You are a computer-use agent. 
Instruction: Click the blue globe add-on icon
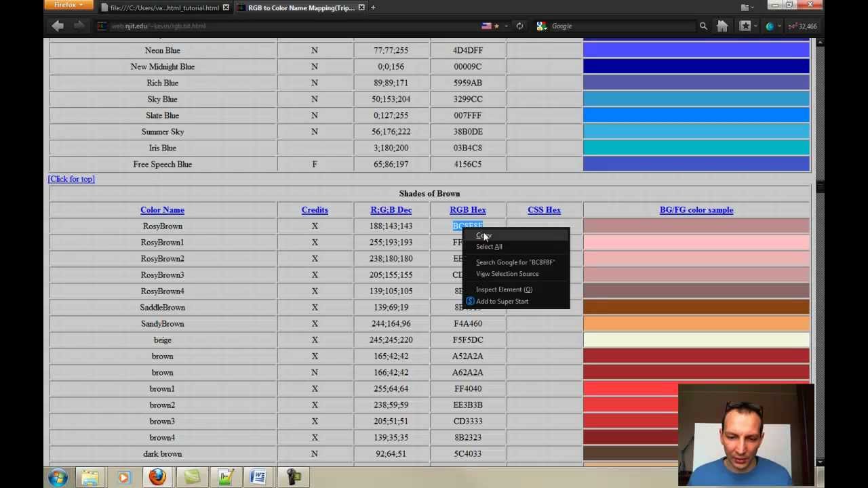tap(770, 26)
